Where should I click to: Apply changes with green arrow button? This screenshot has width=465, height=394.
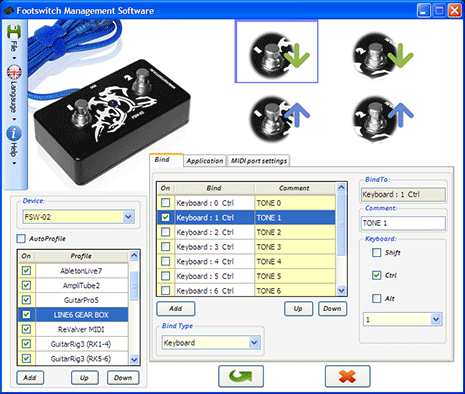pyautogui.click(x=241, y=376)
